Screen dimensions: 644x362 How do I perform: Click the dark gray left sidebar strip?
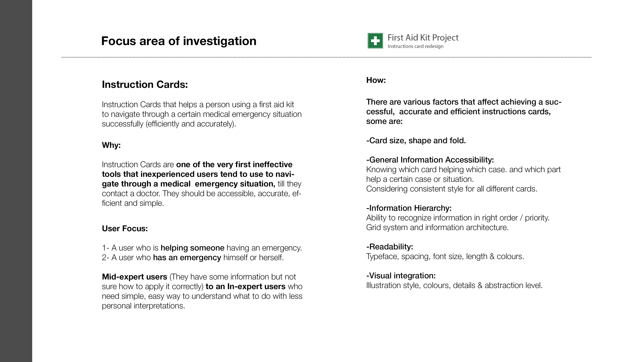click(x=16, y=181)
